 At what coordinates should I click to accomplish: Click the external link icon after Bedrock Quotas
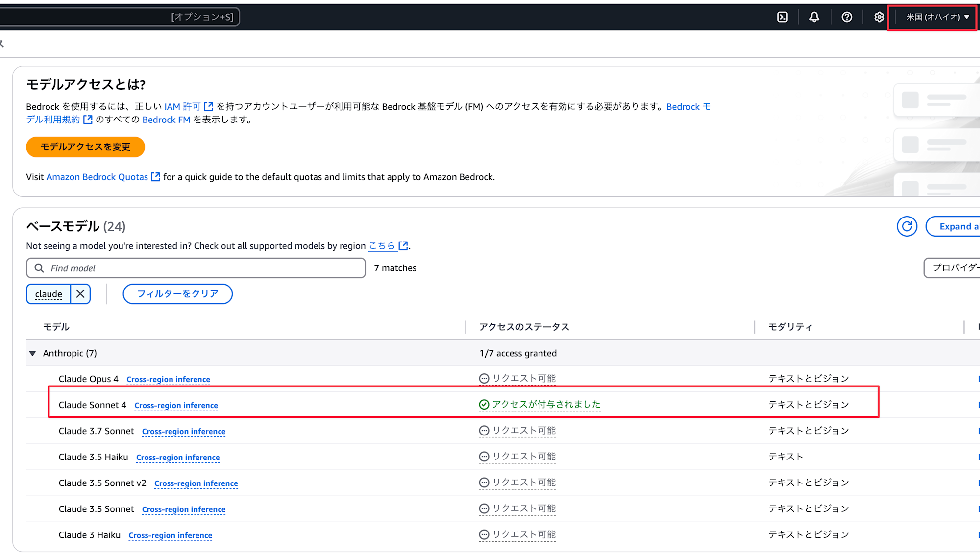155,177
